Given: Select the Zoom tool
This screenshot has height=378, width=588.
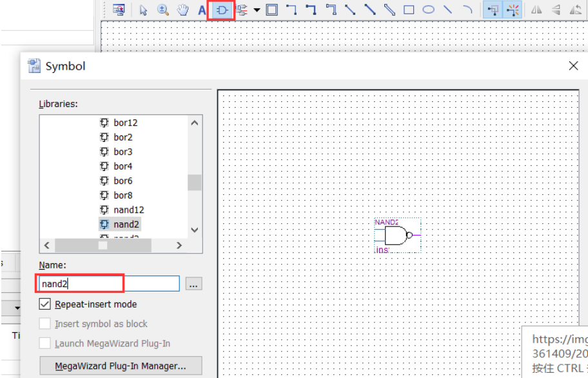Looking at the screenshot, I should coord(162,10).
